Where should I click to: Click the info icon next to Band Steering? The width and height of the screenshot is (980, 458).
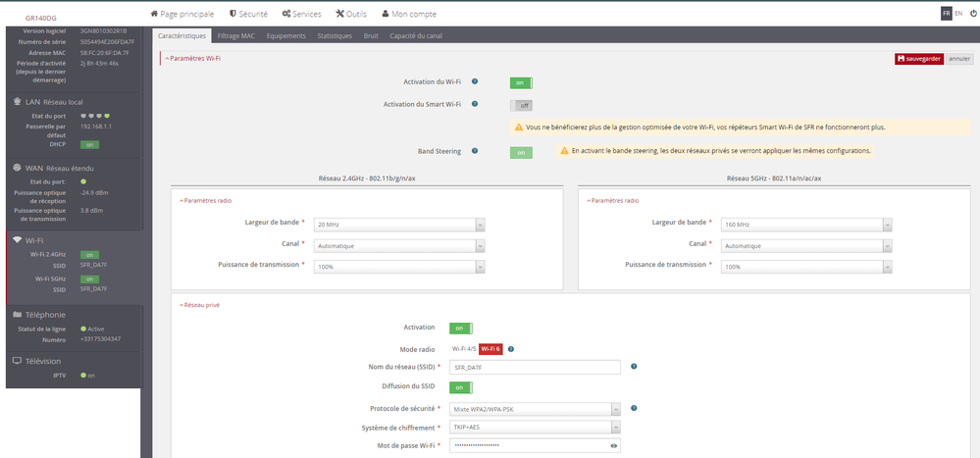[475, 151]
